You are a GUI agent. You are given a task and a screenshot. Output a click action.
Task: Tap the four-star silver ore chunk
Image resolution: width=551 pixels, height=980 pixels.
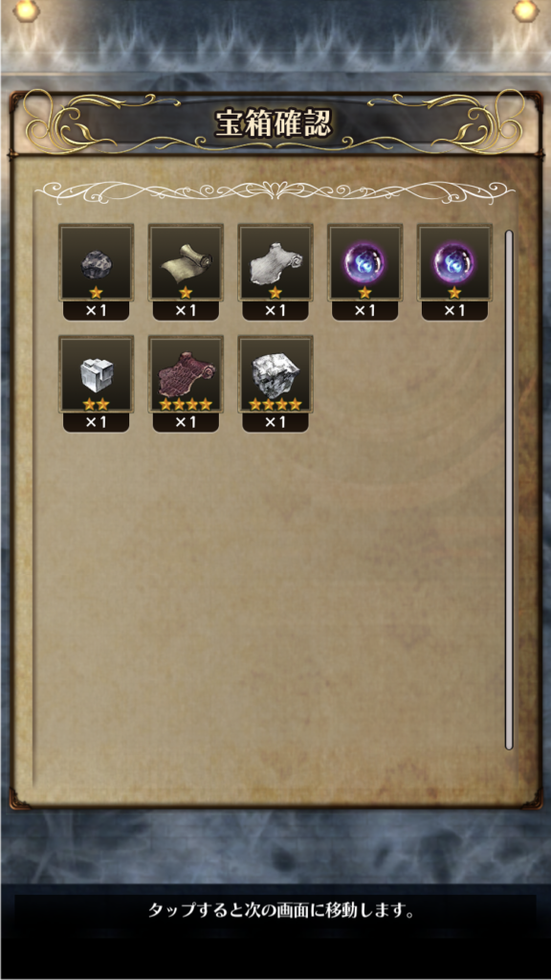(275, 374)
